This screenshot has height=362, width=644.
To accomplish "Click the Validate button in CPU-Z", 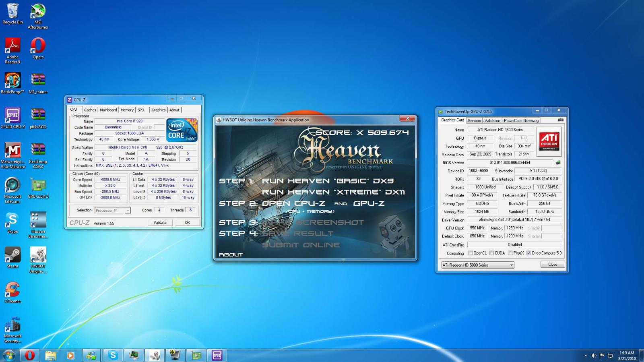I will [x=160, y=223].
